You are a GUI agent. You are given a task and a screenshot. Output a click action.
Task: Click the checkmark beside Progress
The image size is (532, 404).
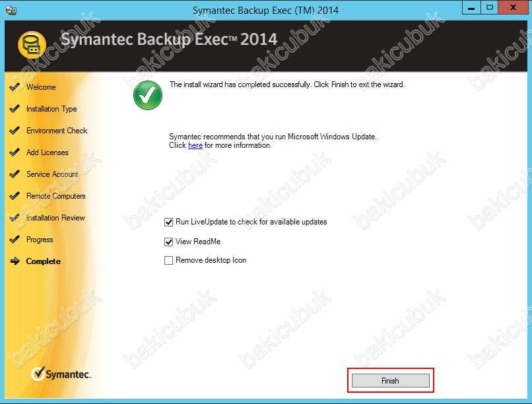(15, 240)
